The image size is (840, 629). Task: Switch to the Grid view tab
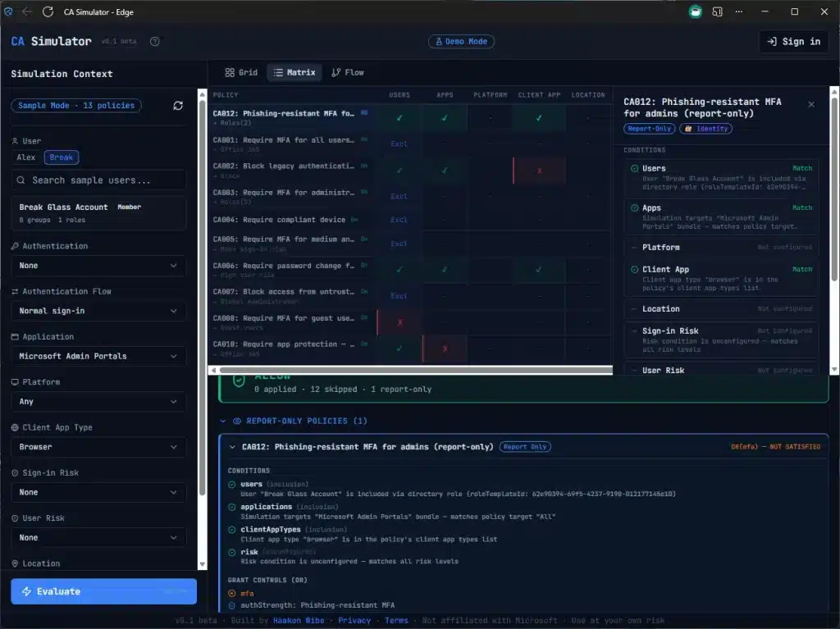pos(241,73)
